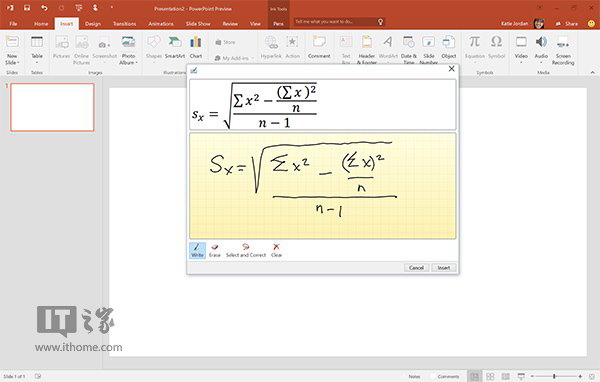Add a Comment from ribbon
The width and height of the screenshot is (600, 382).
pyautogui.click(x=319, y=48)
